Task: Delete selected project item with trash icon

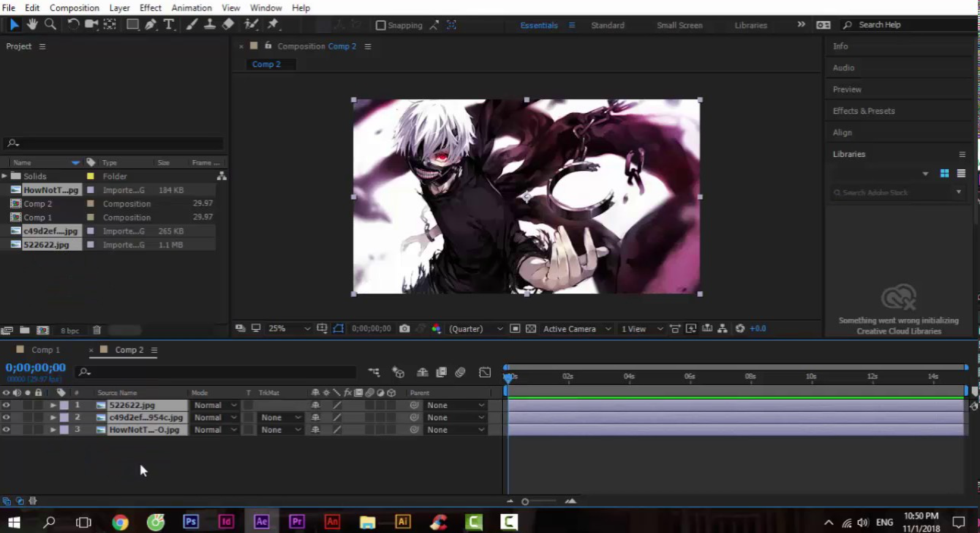Action: point(97,330)
